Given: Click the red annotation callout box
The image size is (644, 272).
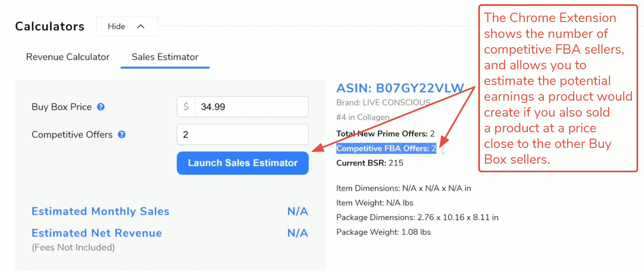Looking at the screenshot, I should [558, 88].
